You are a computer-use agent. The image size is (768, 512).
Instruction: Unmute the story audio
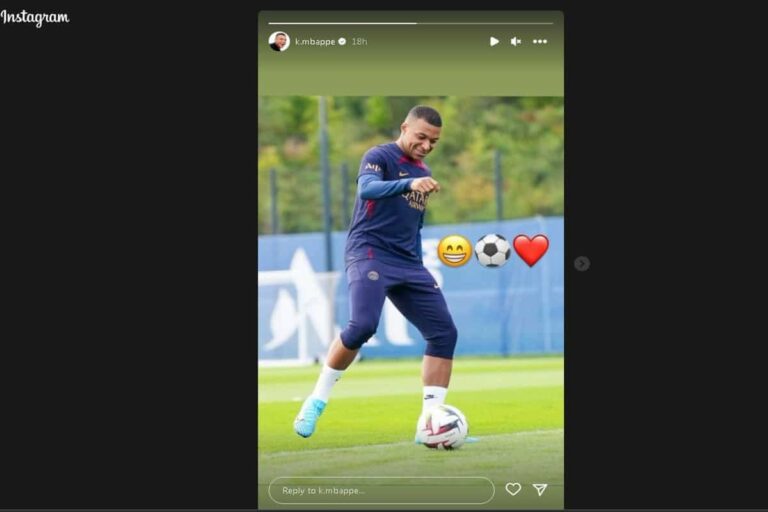(x=516, y=42)
